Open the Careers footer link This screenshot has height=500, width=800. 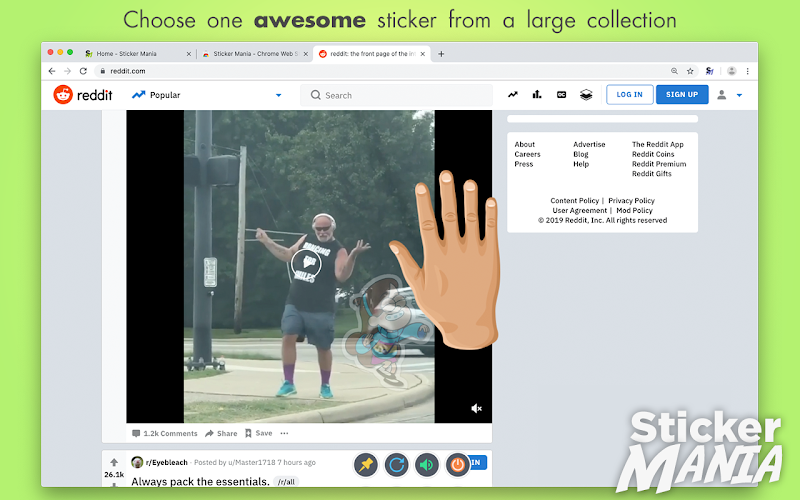point(527,154)
